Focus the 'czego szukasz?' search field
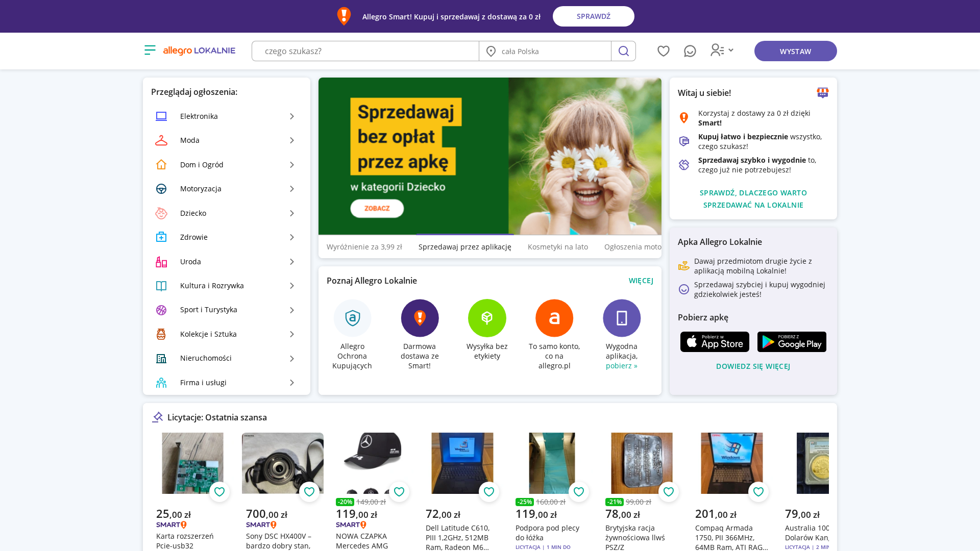Image resolution: width=980 pixels, height=551 pixels. point(365,51)
